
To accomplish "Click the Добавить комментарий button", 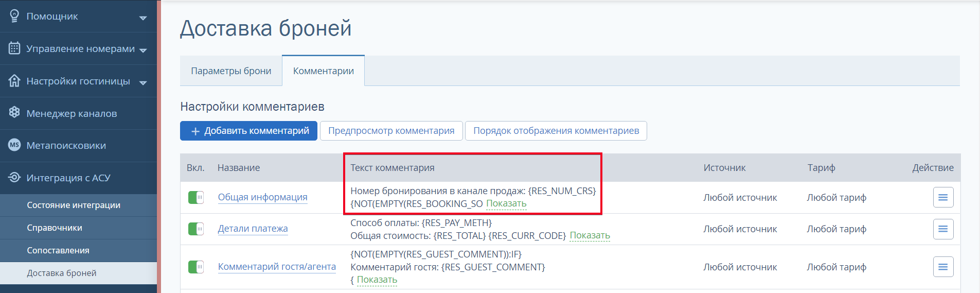I will 248,131.
